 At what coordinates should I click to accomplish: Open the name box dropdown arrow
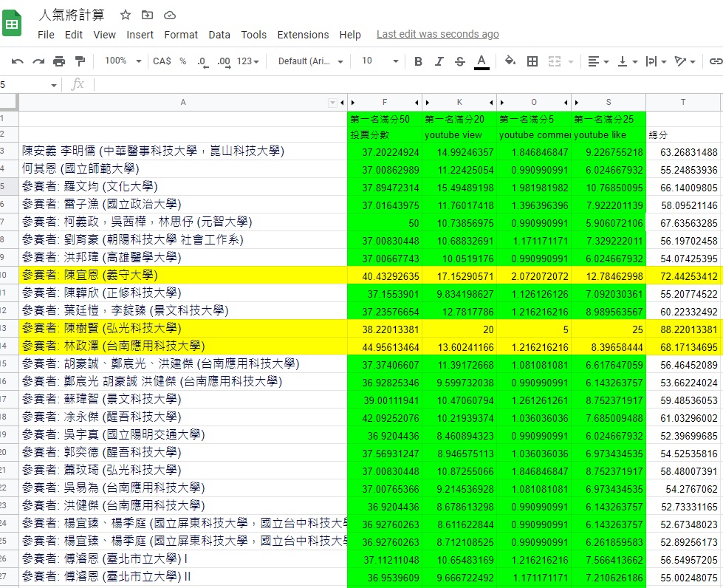coord(53,85)
